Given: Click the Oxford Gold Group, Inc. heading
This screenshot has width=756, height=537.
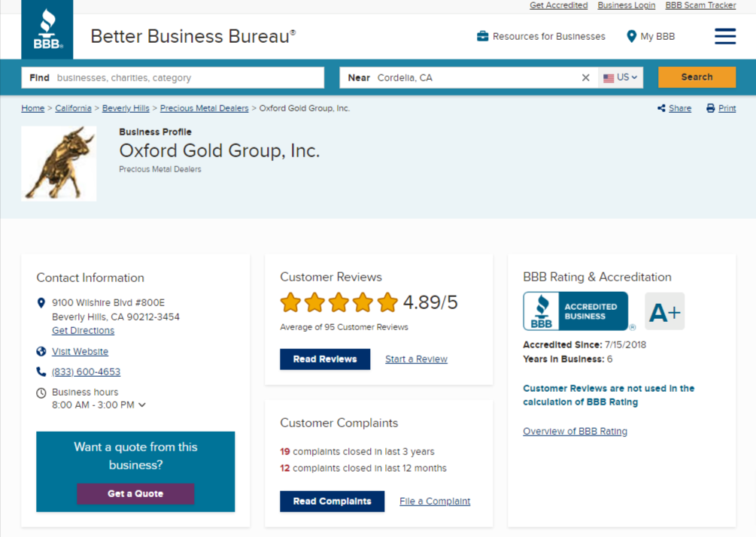Looking at the screenshot, I should click(x=220, y=151).
